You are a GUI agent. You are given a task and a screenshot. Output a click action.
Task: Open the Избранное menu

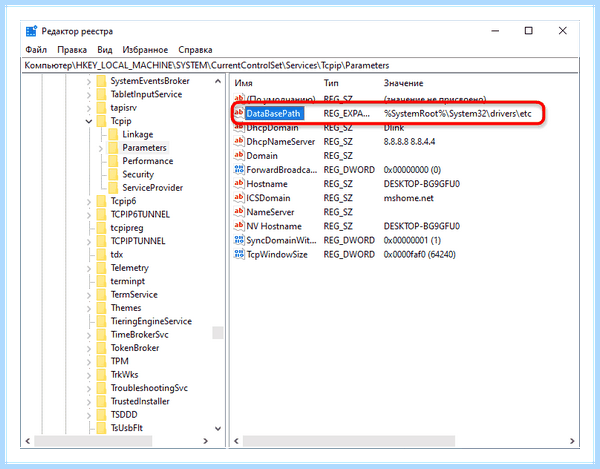tap(145, 50)
